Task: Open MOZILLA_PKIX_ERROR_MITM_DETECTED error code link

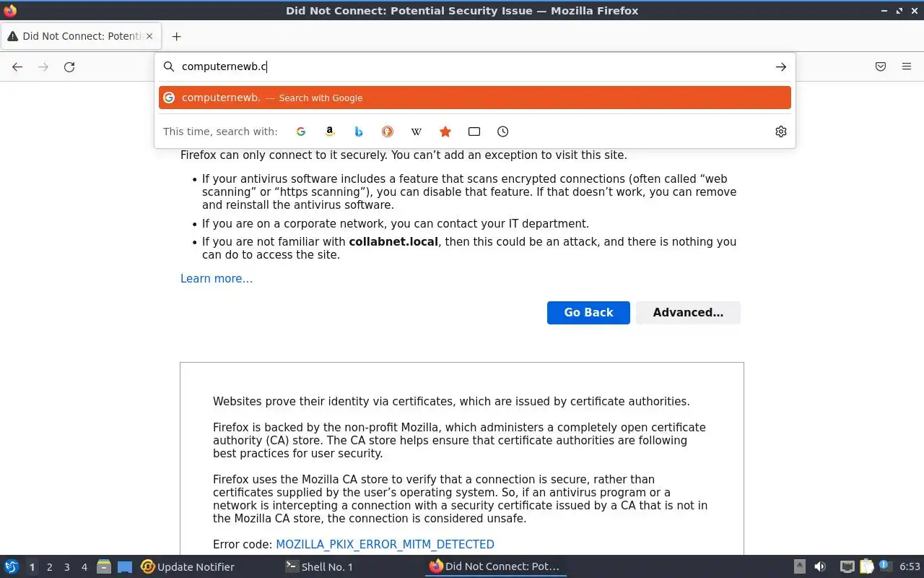Action: coord(385,545)
